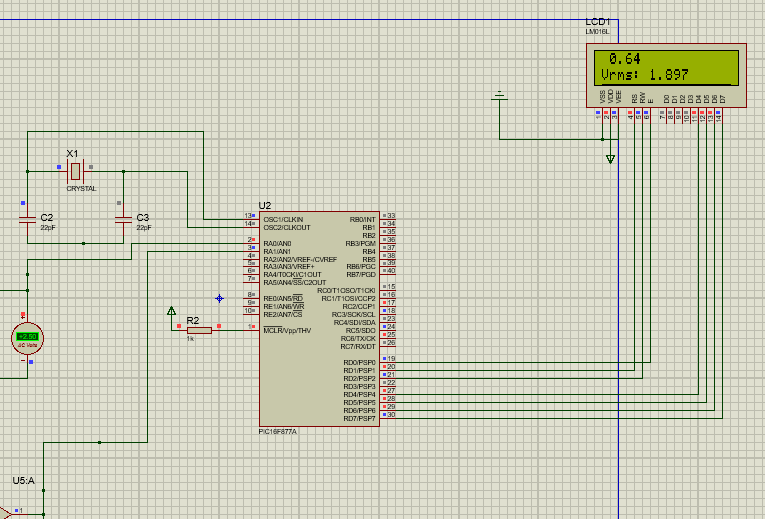Click the RD7/PSP7 pin label
The height and width of the screenshot is (519, 765).
pyautogui.click(x=359, y=419)
